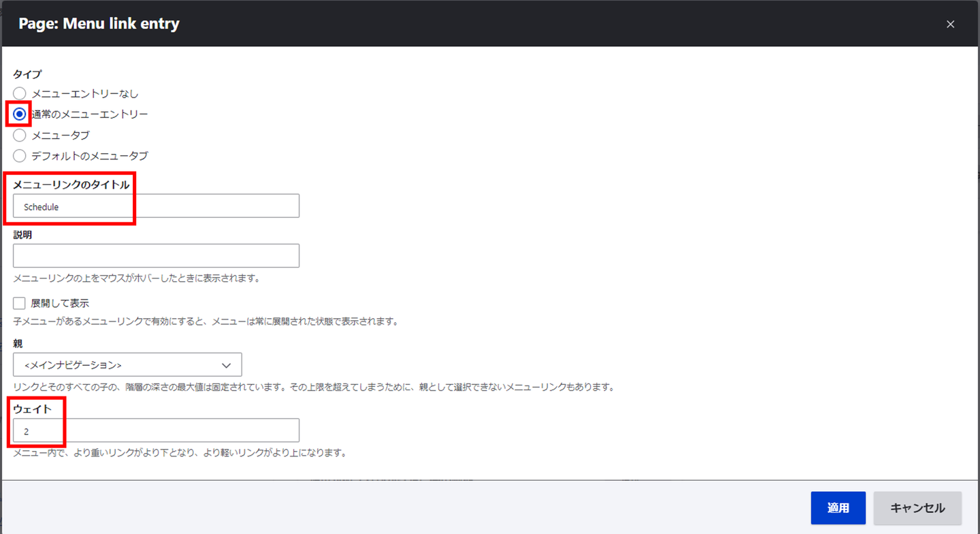Click the 'ウェイト' field label
980x534 pixels.
32,409
